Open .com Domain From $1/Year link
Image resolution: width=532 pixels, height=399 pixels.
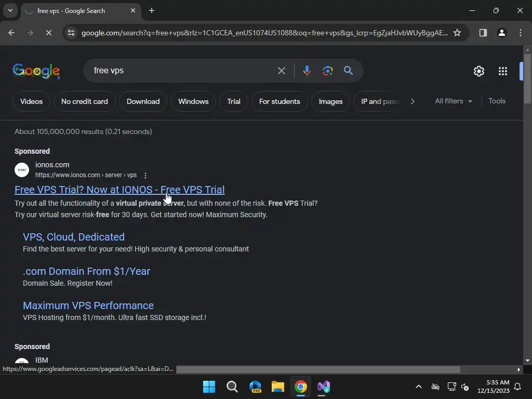[86, 271]
